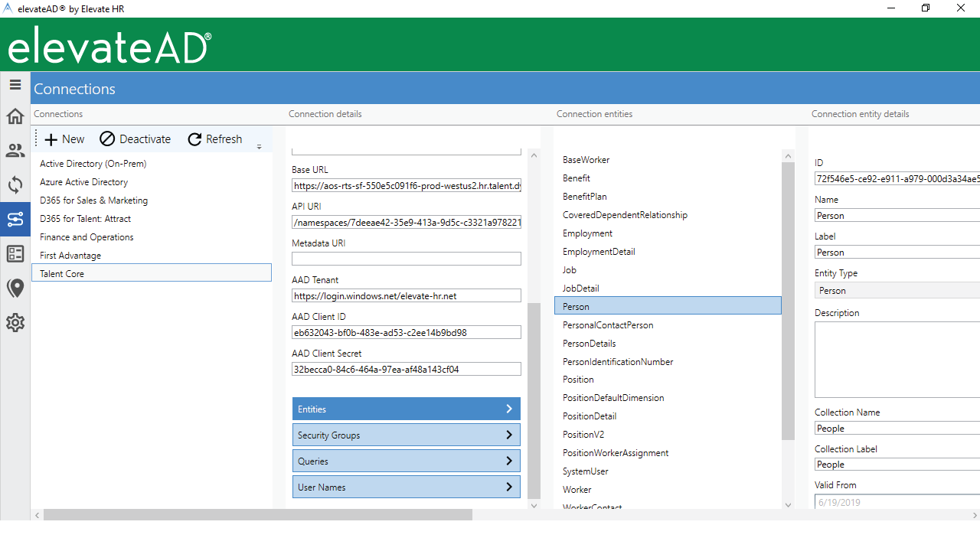The image size is (980, 551).
Task: Expand the Security Groups section
Action: 407,435
